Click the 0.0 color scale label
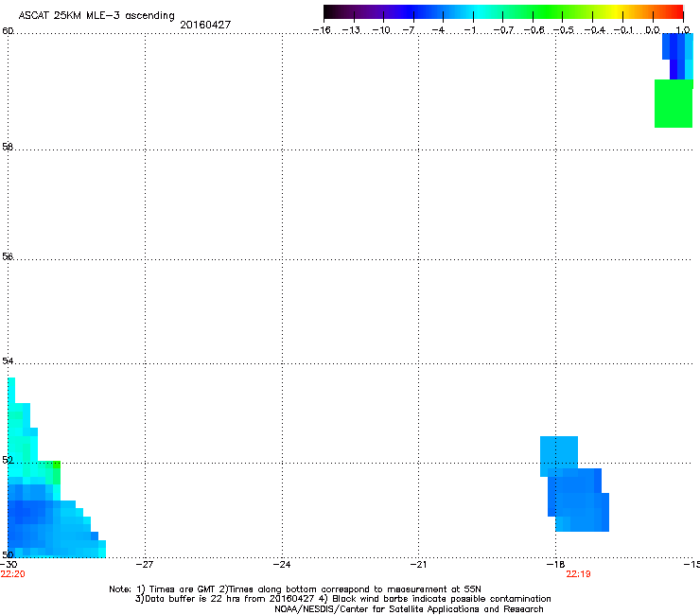 click(653, 30)
